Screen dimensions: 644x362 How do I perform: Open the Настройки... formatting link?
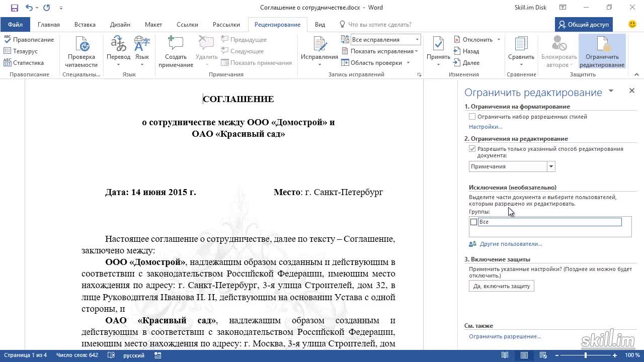click(486, 127)
